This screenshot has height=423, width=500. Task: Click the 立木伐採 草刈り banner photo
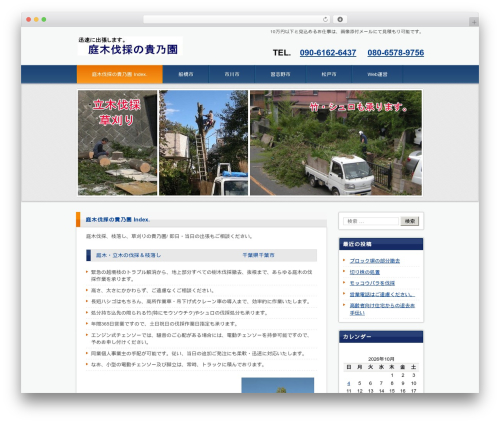click(x=117, y=143)
